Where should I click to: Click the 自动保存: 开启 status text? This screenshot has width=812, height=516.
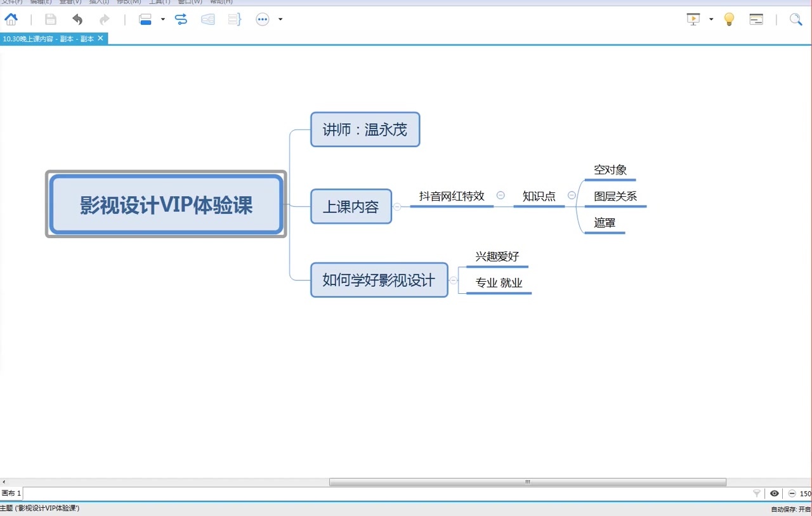(791, 509)
